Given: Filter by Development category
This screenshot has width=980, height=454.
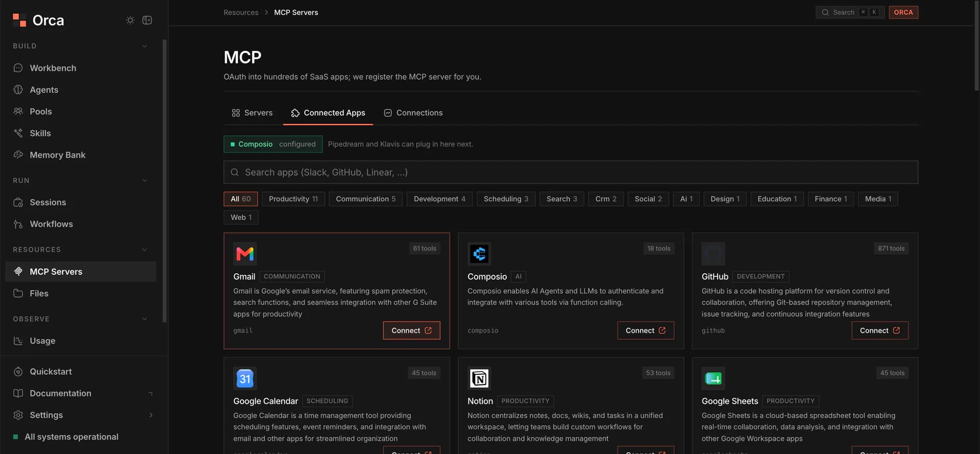Looking at the screenshot, I should point(439,199).
